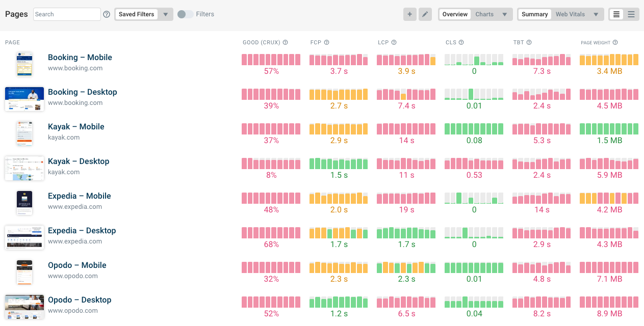Click the Expedia – Desktop screenshot thumbnail

click(x=24, y=237)
